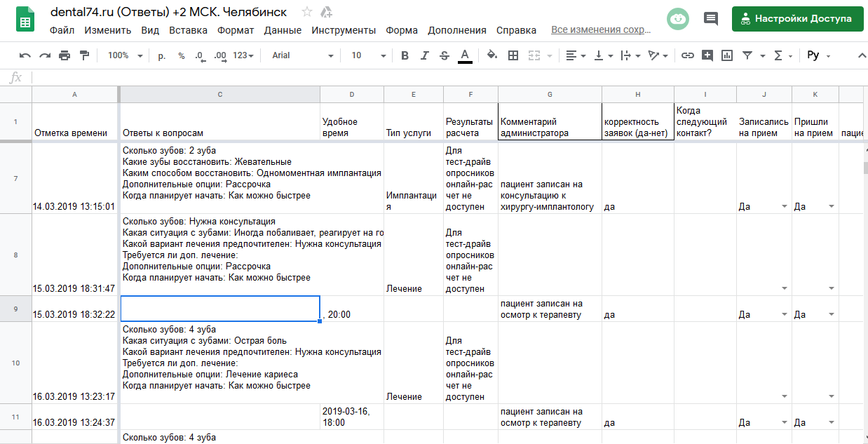Insert a chart with the chart icon
This screenshot has width=868, height=444.
tap(727, 55)
